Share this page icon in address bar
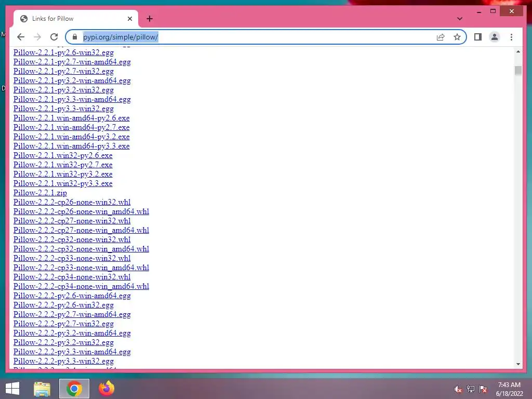 click(441, 37)
